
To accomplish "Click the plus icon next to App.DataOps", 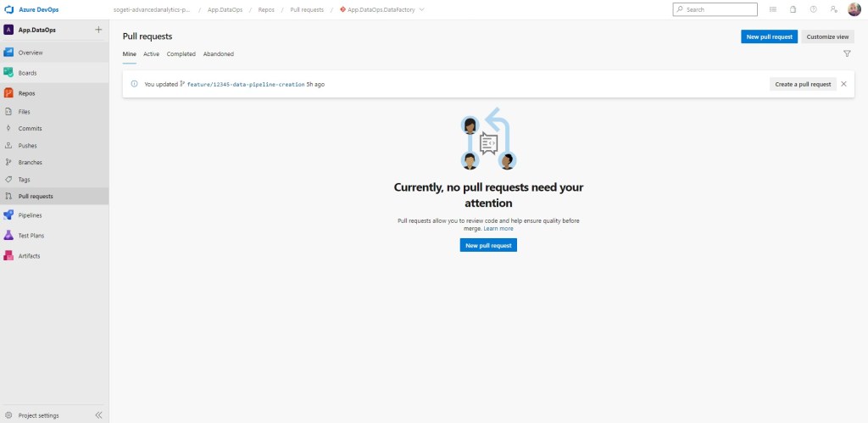I will 98,29.
